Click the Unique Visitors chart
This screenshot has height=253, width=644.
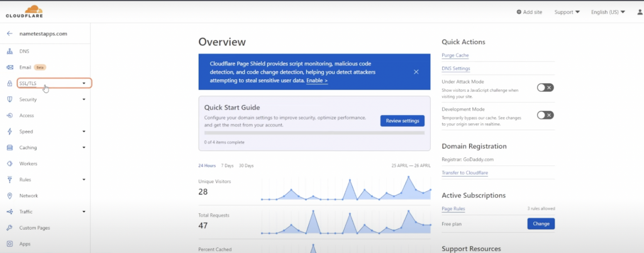[x=346, y=188]
